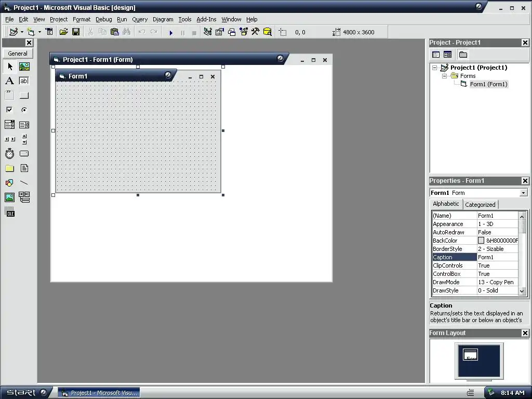Select the Frame tool
The width and height of the screenshot is (532, 399).
[x=10, y=96]
